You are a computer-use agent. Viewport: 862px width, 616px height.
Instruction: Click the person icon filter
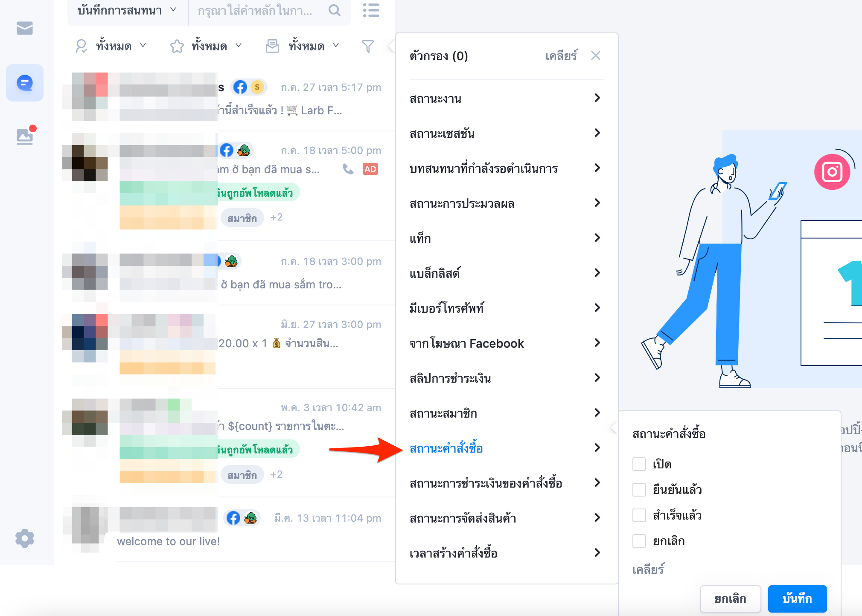[x=81, y=46]
